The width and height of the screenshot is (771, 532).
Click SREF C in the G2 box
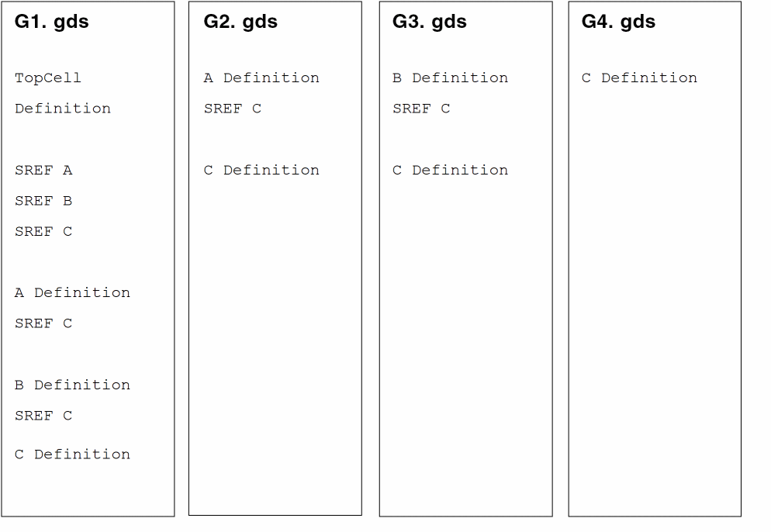[233, 109]
